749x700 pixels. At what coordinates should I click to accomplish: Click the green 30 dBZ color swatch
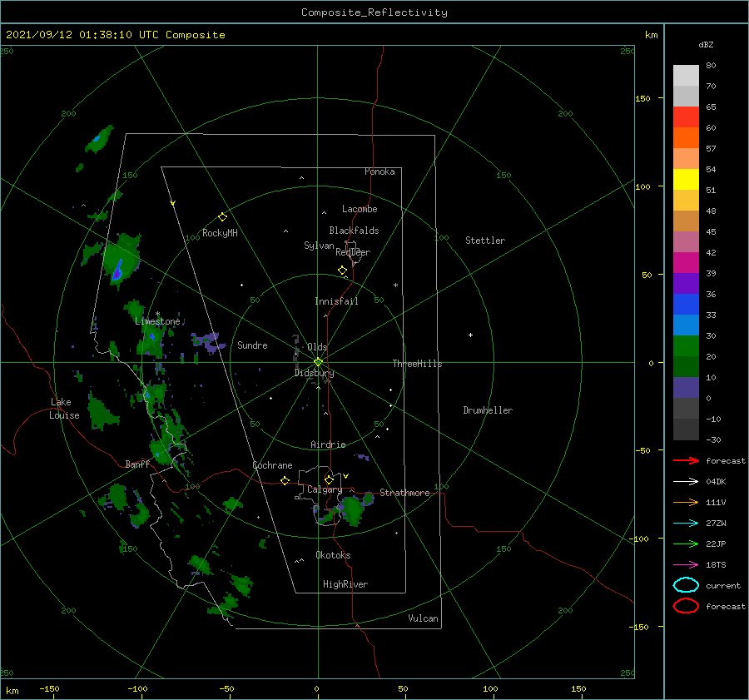pyautogui.click(x=686, y=346)
